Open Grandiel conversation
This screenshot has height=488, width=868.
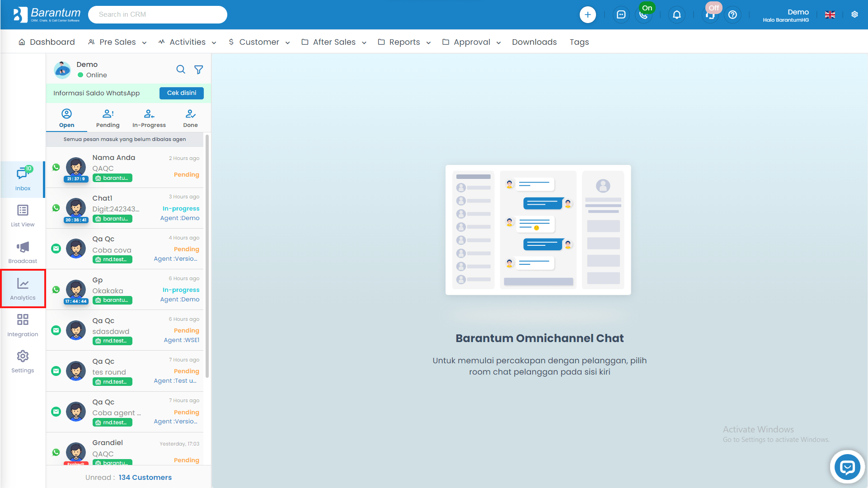[x=125, y=449]
